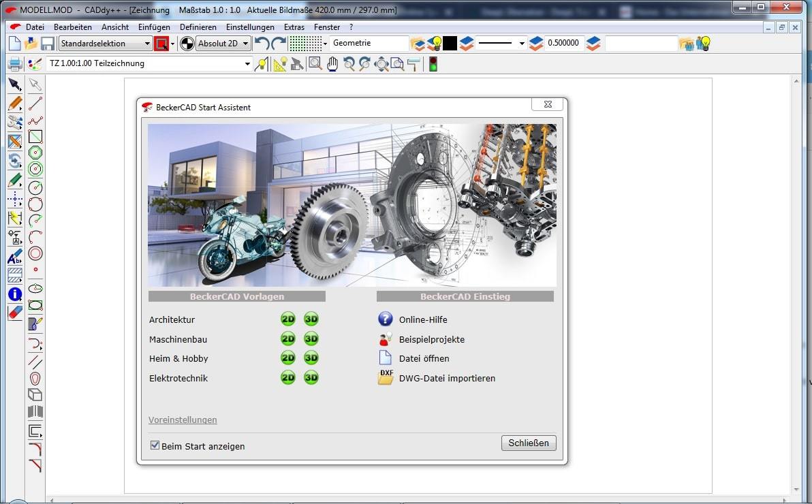This screenshot has height=504, width=812.
Task: Select the pan hand tool
Action: (x=332, y=64)
